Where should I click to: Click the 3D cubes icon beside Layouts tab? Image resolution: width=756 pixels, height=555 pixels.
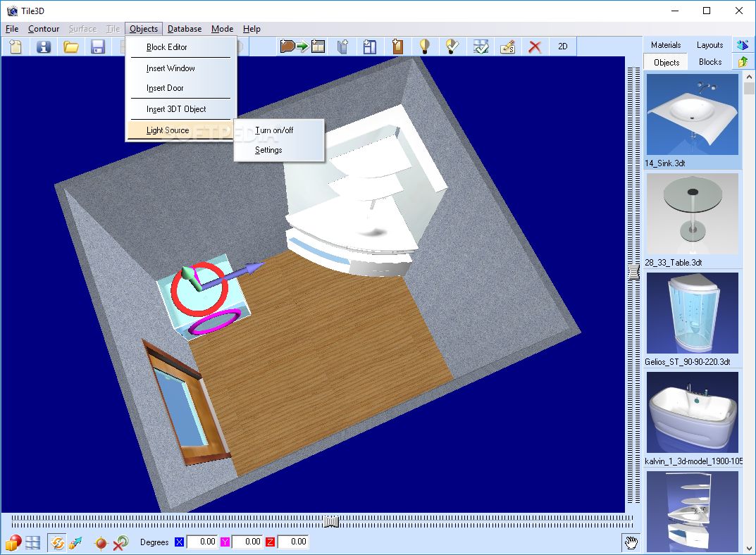[x=743, y=45]
